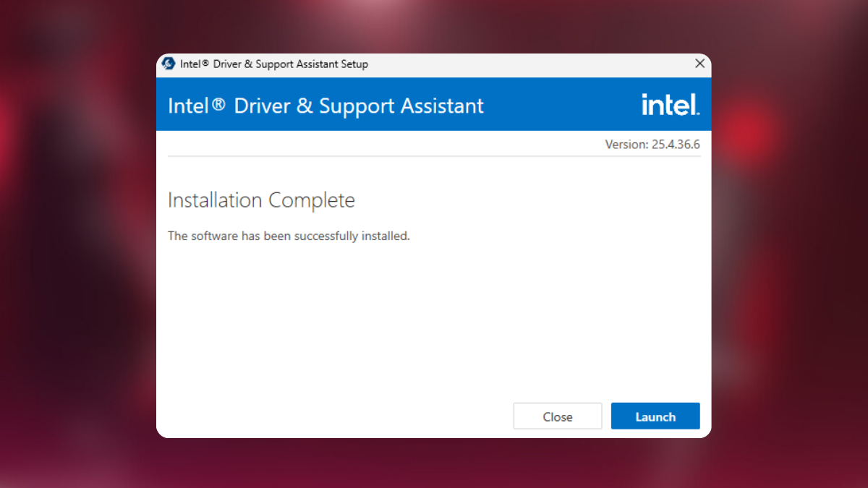Click the empty blue banner left of the Intel logo
The image size is (868, 488).
point(564,106)
